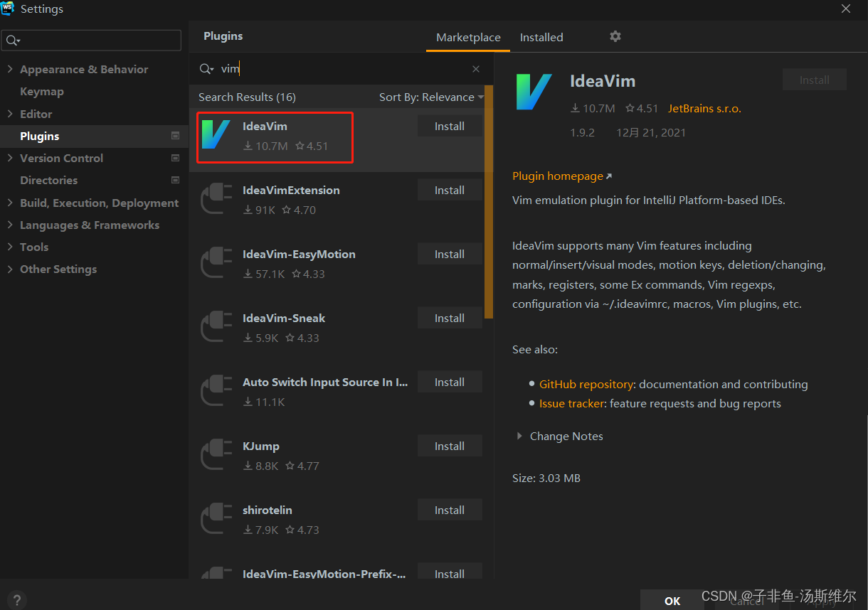The height and width of the screenshot is (610, 868).
Task: Click the Size: 3.03 MB text
Action: coord(546,478)
